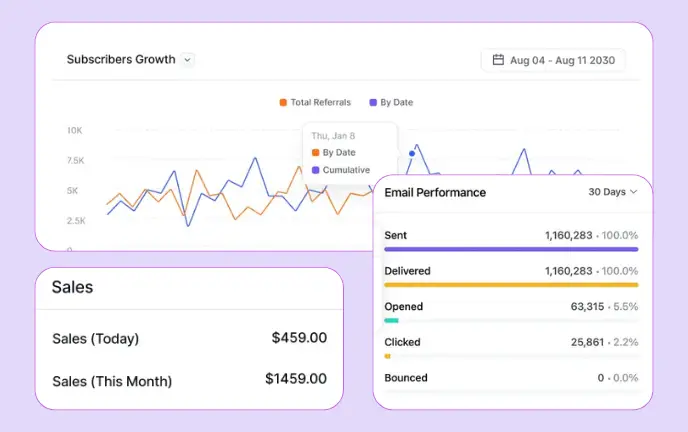Click the Delivered row label
The height and width of the screenshot is (432, 688).
pyautogui.click(x=407, y=271)
